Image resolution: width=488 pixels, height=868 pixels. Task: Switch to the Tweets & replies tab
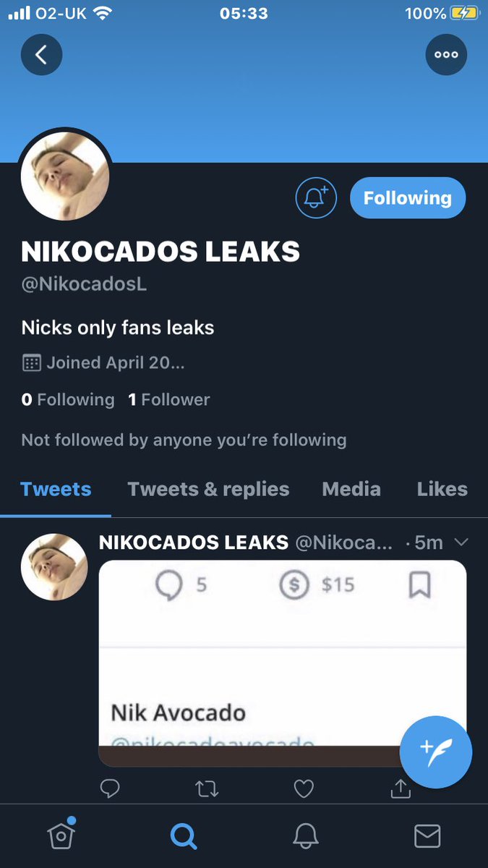pyautogui.click(x=208, y=489)
